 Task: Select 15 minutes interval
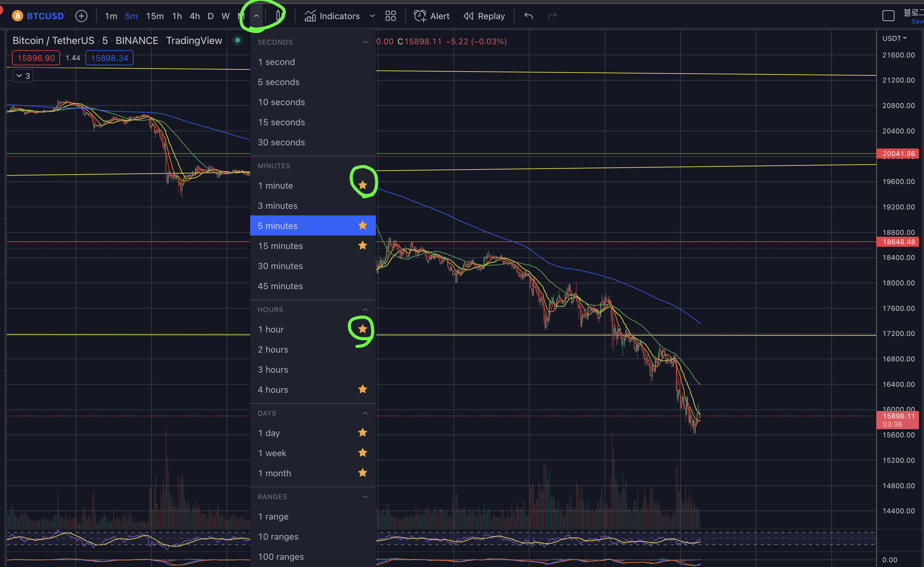coord(280,246)
